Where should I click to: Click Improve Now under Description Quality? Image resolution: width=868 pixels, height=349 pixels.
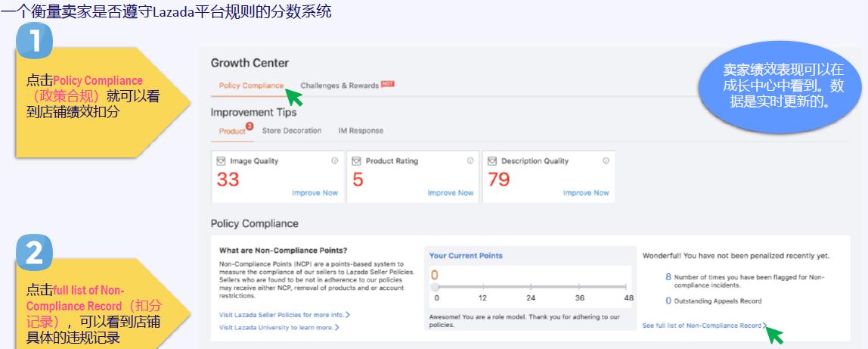click(x=586, y=193)
